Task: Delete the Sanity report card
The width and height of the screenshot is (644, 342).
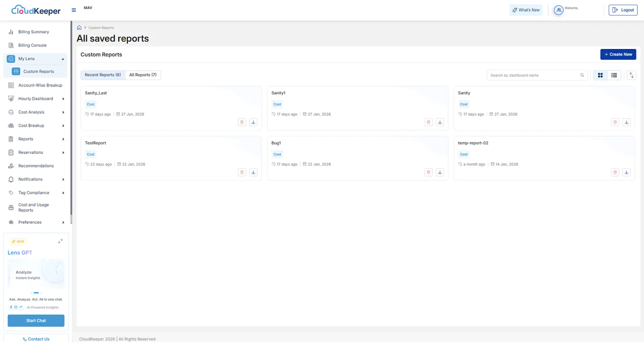Action: tap(615, 122)
